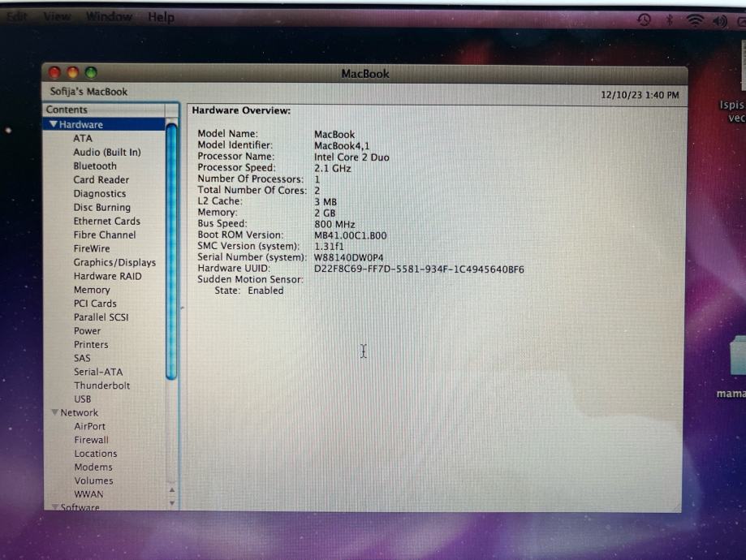
Task: Open Time Machine menu bar icon
Action: [644, 19]
